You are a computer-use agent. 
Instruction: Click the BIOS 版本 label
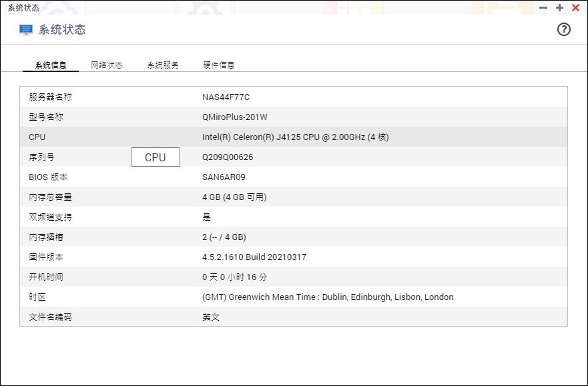pos(48,177)
